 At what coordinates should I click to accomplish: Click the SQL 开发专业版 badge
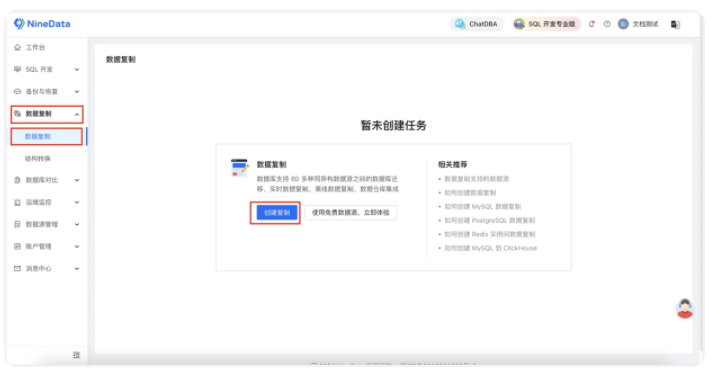pyautogui.click(x=546, y=24)
